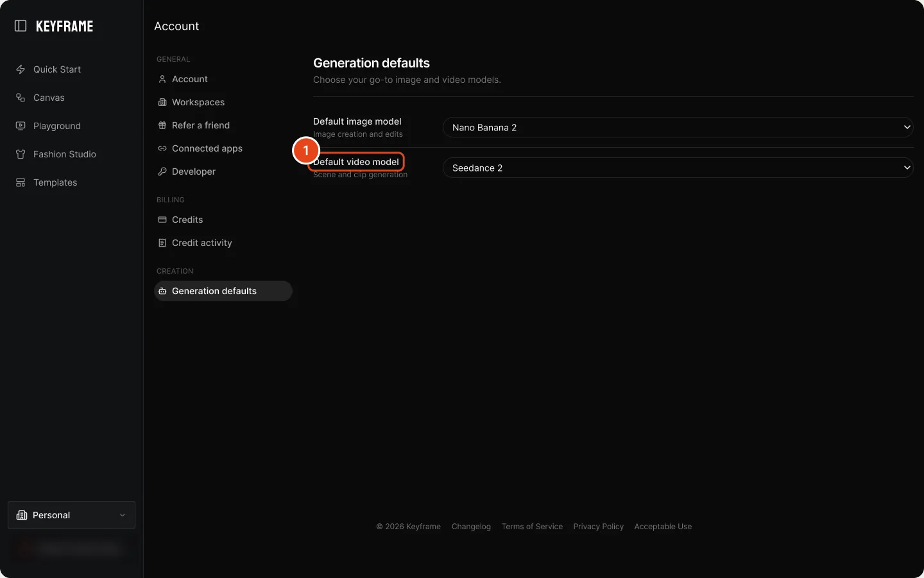Click the "© 2026 Keyframe" footer text
The image size is (924, 578).
[408, 527]
